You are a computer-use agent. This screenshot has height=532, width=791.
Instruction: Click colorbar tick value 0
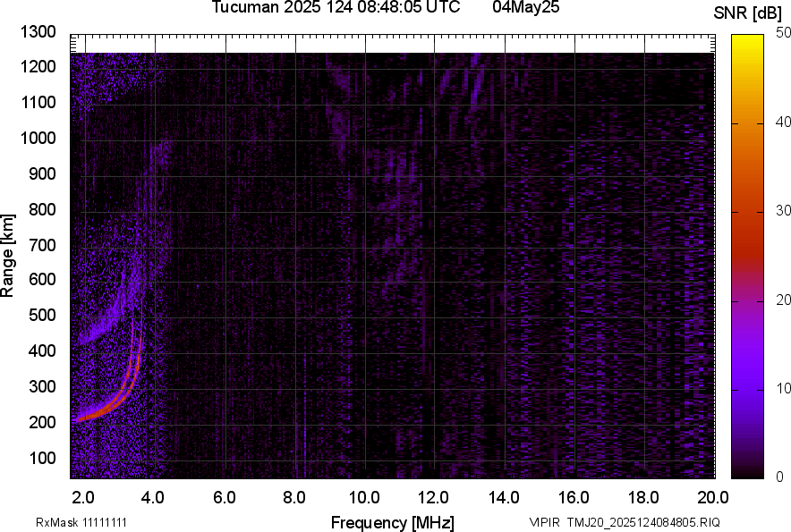[780, 477]
